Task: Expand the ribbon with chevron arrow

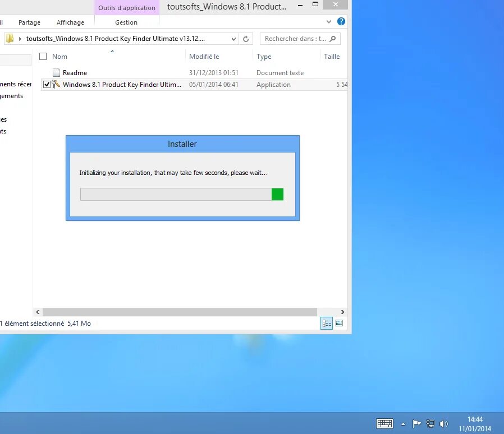Action: coord(328,21)
